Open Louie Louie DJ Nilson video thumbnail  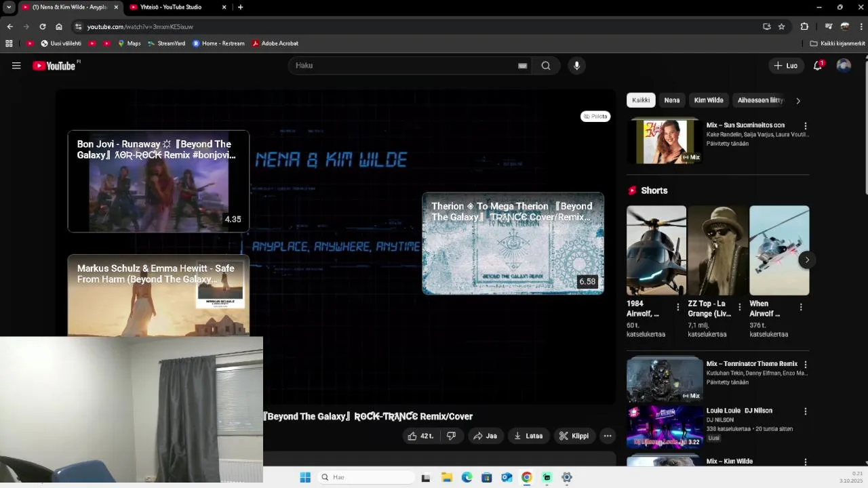(665, 427)
